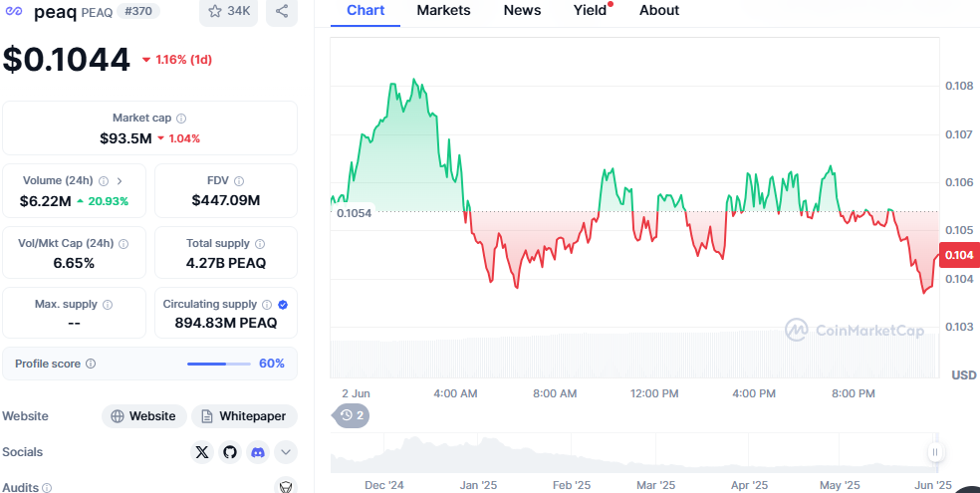The width and height of the screenshot is (980, 493).
Task: Open the Whitepaper link
Action: [x=244, y=416]
